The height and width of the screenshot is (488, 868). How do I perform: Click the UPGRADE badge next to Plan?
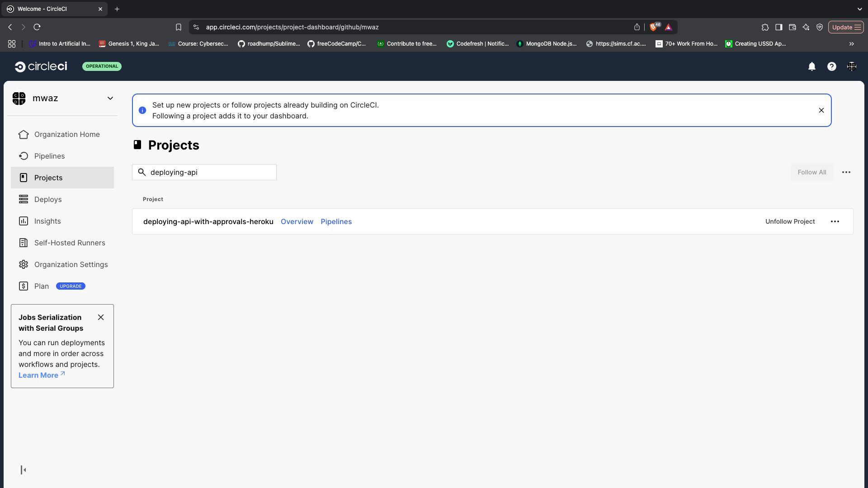71,286
